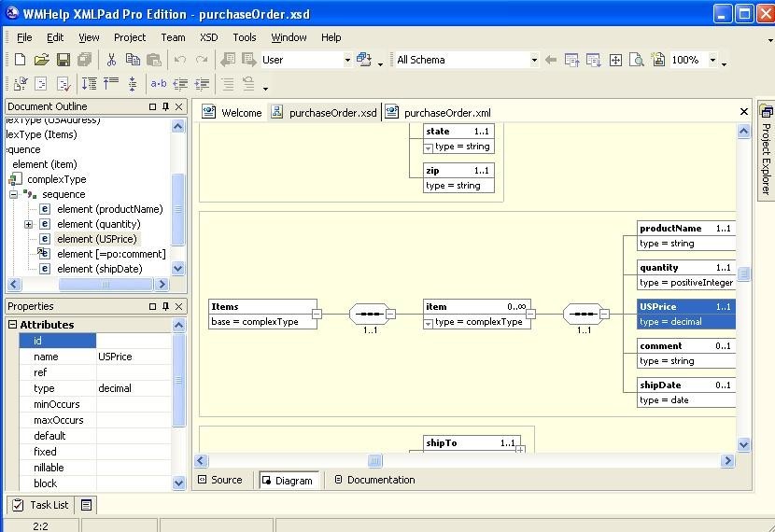Pin the Document Outline panel
Viewport: 775px width, 532px height.
pos(165,106)
